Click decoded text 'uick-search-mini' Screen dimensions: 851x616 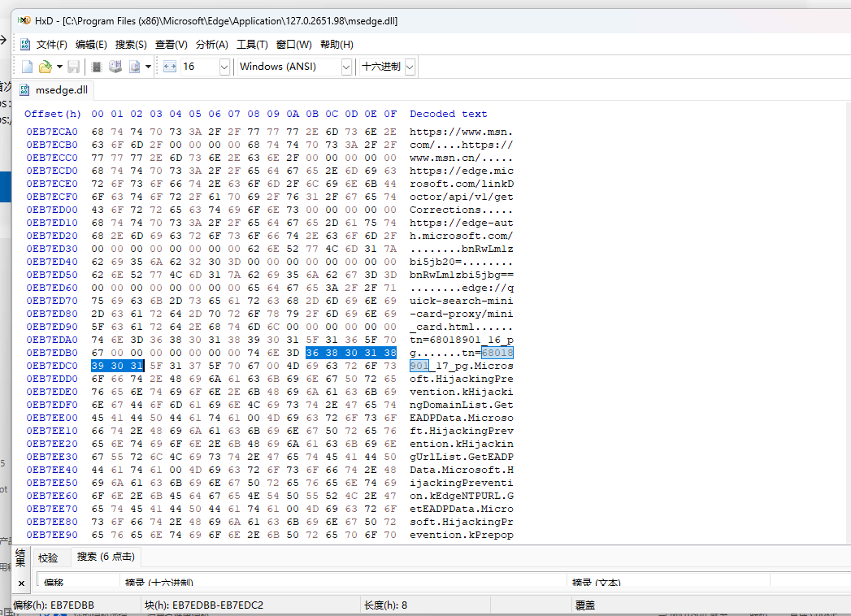coord(462,301)
